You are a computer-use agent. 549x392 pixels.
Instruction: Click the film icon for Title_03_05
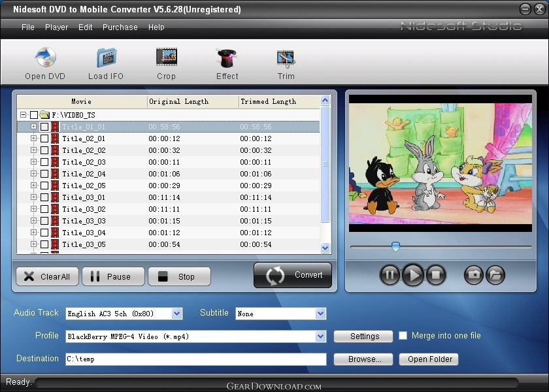point(55,244)
